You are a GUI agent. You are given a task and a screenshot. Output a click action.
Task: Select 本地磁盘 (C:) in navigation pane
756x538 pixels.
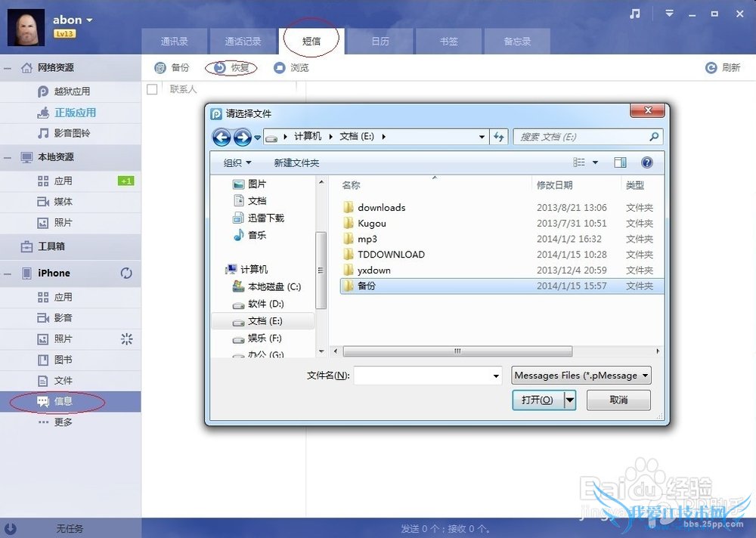coord(274,287)
